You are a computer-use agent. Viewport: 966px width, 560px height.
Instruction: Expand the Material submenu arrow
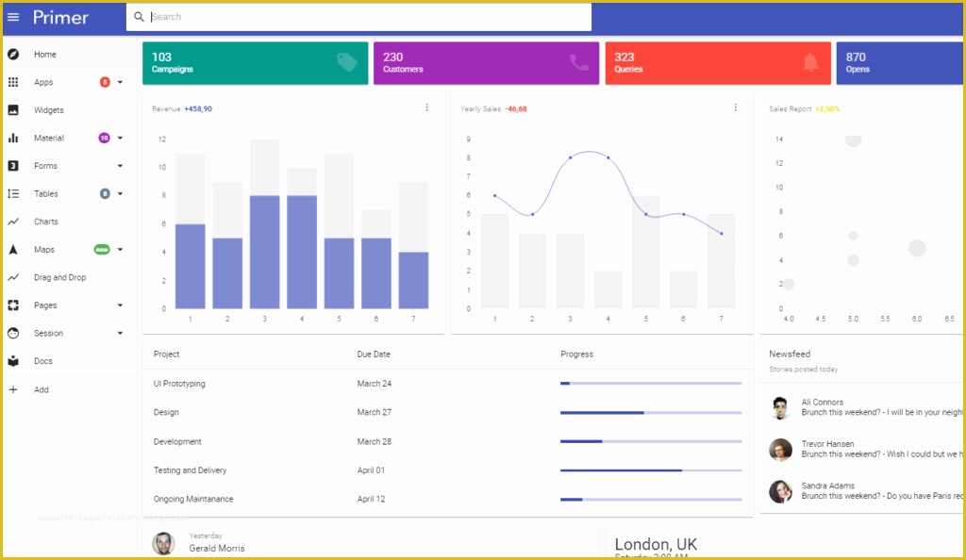pyautogui.click(x=120, y=138)
